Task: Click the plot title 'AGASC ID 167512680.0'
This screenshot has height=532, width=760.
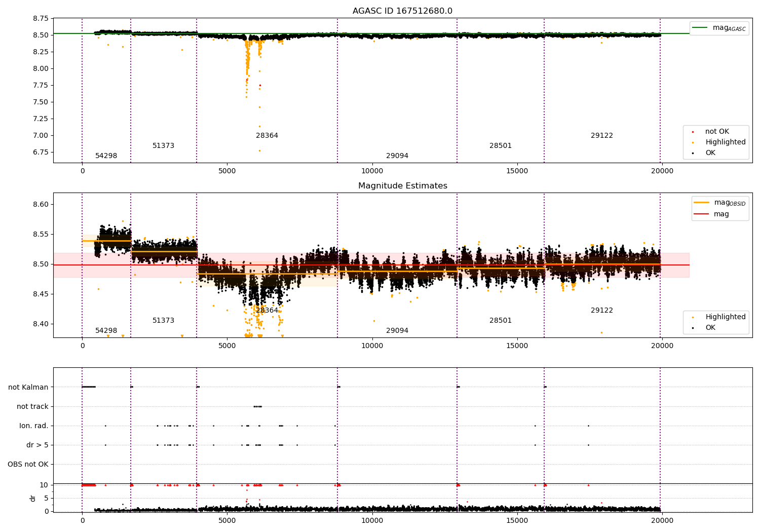Action: [402, 11]
